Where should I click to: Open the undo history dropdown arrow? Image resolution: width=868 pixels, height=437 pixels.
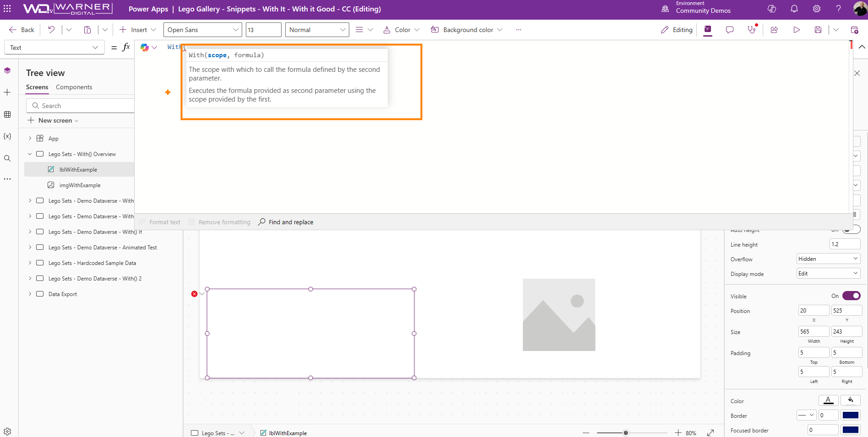pyautogui.click(x=69, y=30)
